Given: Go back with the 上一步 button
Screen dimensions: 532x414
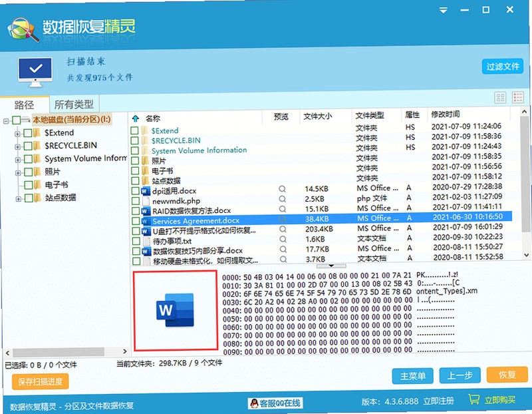Looking at the screenshot, I should [x=460, y=375].
